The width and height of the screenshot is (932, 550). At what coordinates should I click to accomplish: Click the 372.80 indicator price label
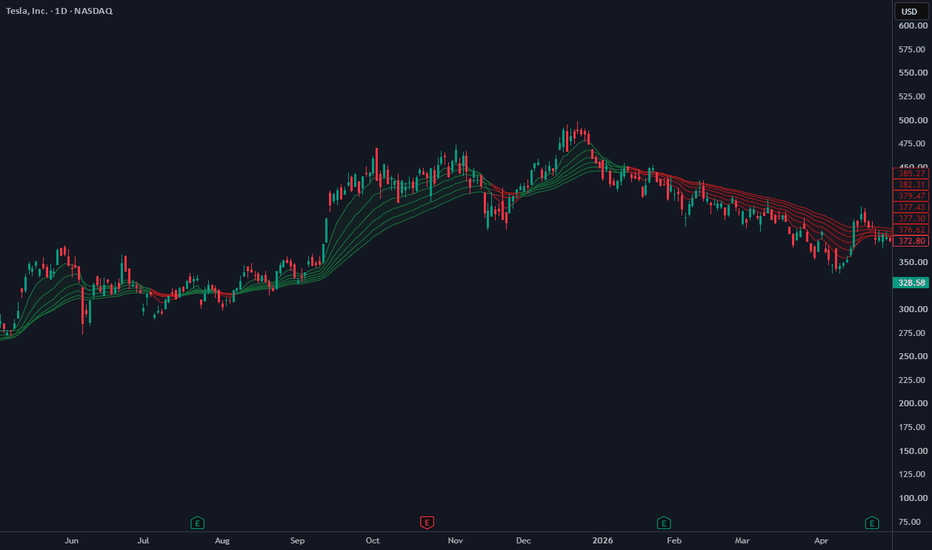(911, 241)
